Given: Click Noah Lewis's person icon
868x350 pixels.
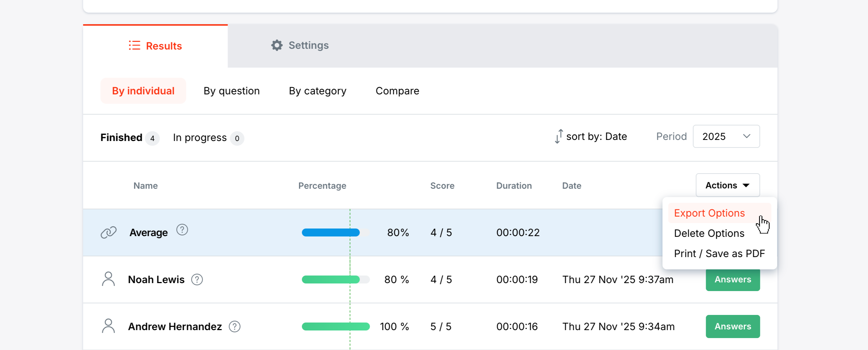Looking at the screenshot, I should [108, 279].
